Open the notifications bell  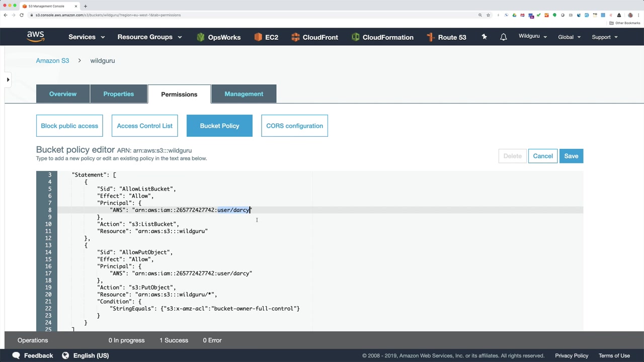(x=503, y=37)
